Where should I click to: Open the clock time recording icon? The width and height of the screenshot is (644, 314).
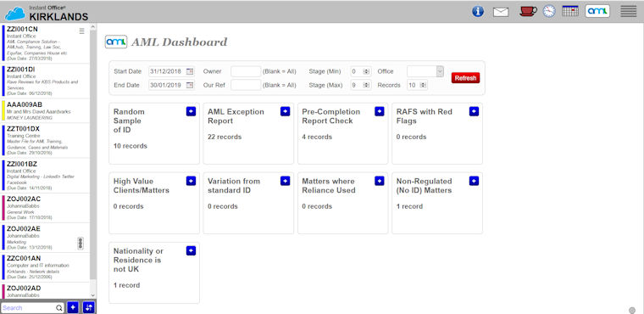(x=549, y=11)
